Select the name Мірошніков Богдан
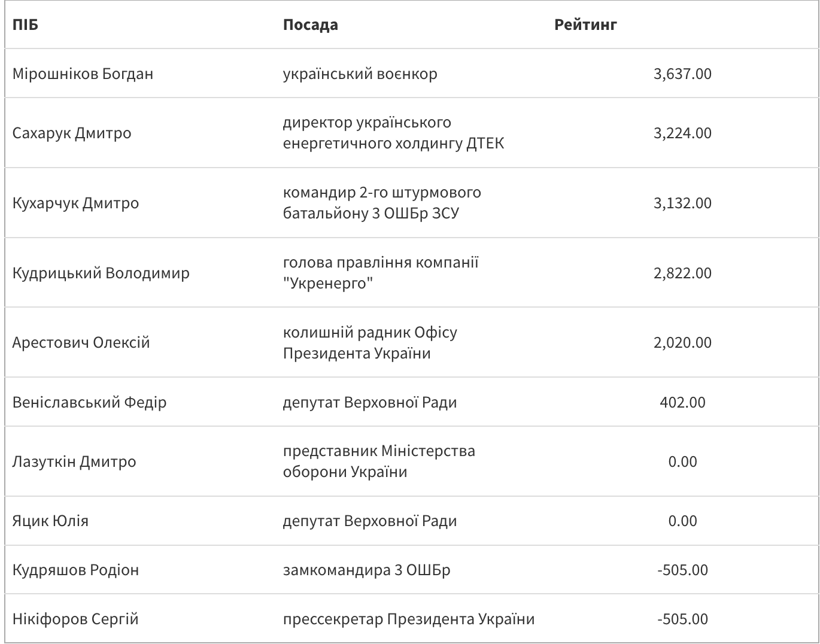The height and width of the screenshot is (644, 820). coord(83,74)
